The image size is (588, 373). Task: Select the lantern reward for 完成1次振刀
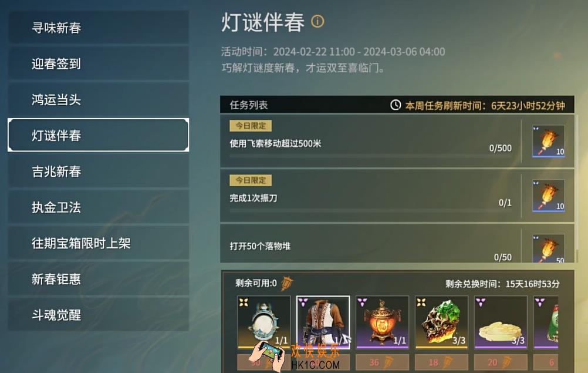[548, 196]
